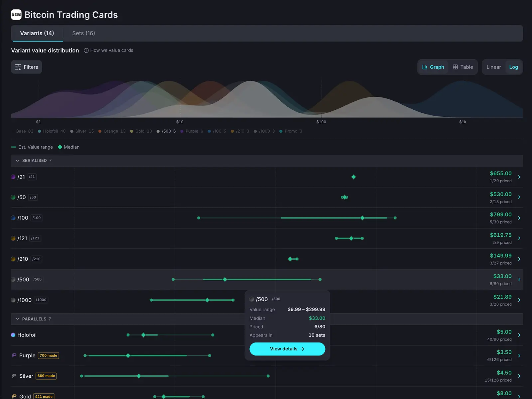Toggle Promo legend entry
Viewport: 532px width, 399px height.
point(291,131)
